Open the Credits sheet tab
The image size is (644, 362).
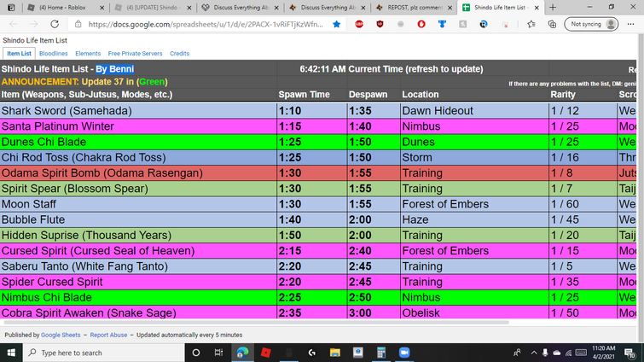click(179, 54)
